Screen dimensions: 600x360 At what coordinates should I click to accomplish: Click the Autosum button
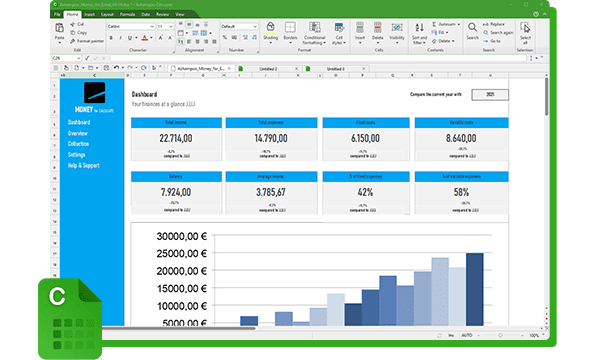click(x=446, y=24)
